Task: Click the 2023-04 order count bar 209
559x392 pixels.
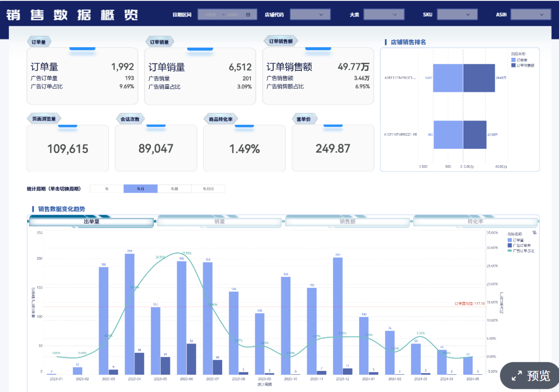Action: [x=130, y=314]
